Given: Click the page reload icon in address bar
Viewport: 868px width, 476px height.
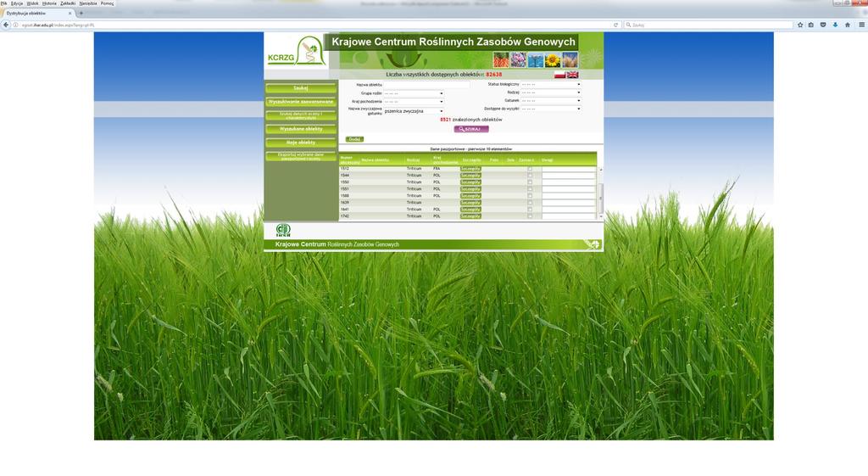Looking at the screenshot, I should [615, 25].
